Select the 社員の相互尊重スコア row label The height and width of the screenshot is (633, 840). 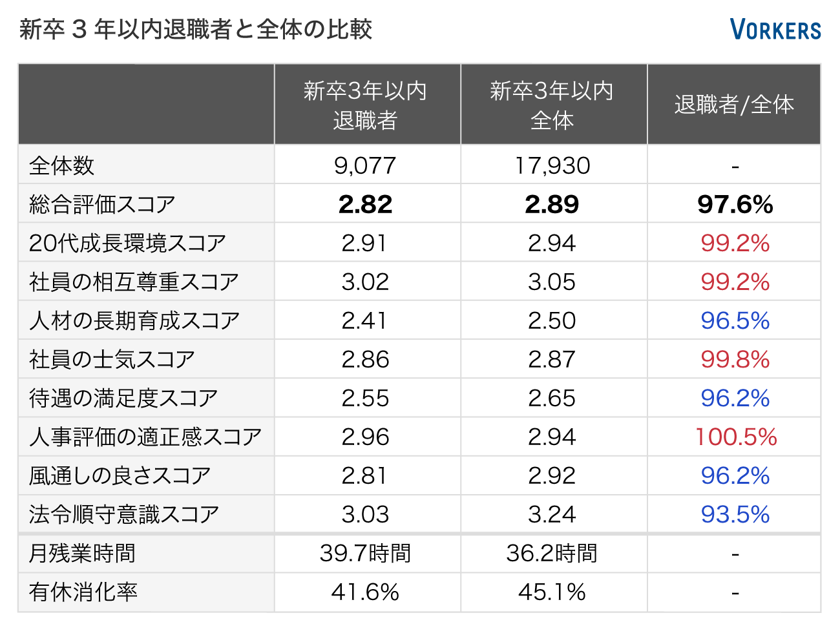coord(134,282)
